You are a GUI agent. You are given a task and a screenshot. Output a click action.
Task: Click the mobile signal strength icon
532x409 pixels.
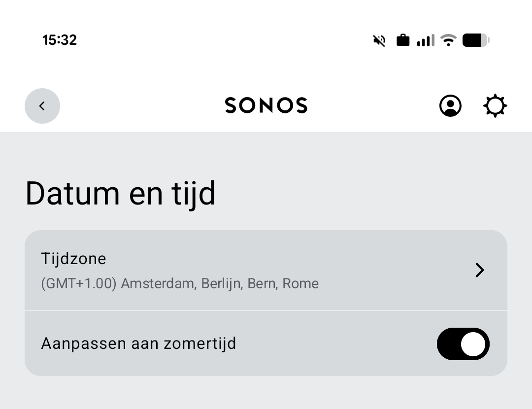[424, 40]
